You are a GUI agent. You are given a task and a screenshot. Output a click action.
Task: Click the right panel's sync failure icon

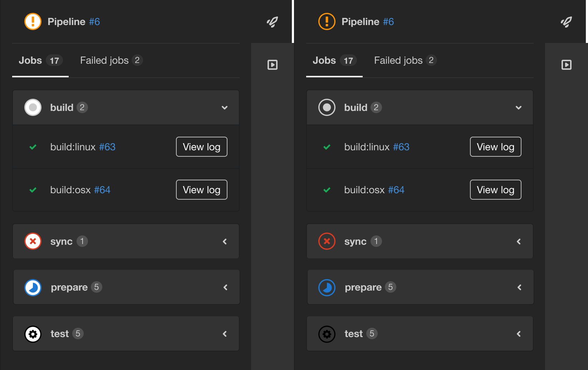tap(327, 241)
